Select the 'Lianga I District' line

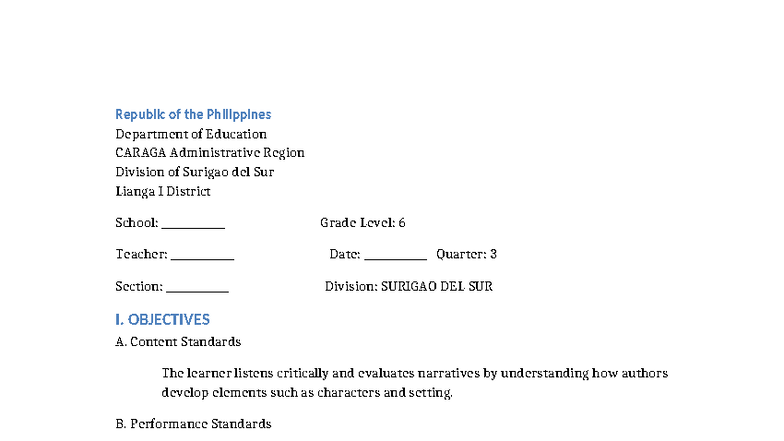click(x=163, y=192)
